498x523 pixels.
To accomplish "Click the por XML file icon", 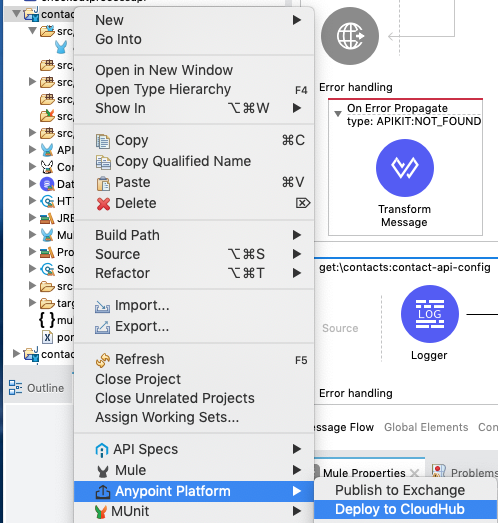I will pyautogui.click(x=47, y=337).
